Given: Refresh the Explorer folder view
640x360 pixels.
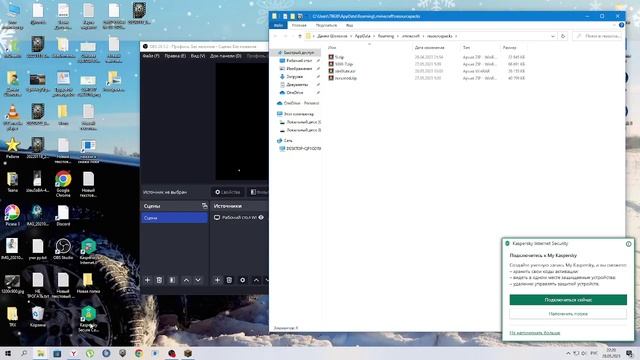Looking at the screenshot, I should (x=563, y=36).
